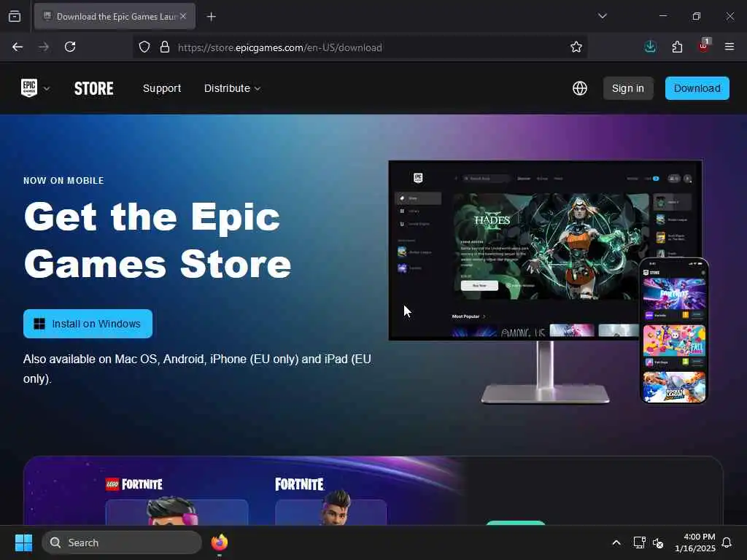Viewport: 747px width, 560px height.
Task: Close the Epic Games Launcher tab
Action: (183, 16)
